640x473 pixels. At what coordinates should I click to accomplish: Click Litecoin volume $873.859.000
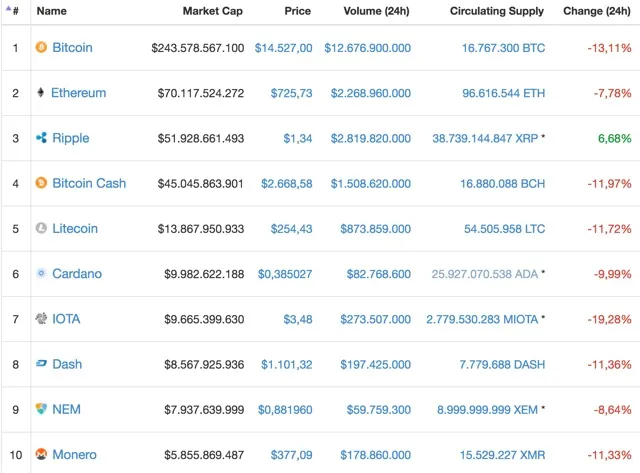click(376, 229)
